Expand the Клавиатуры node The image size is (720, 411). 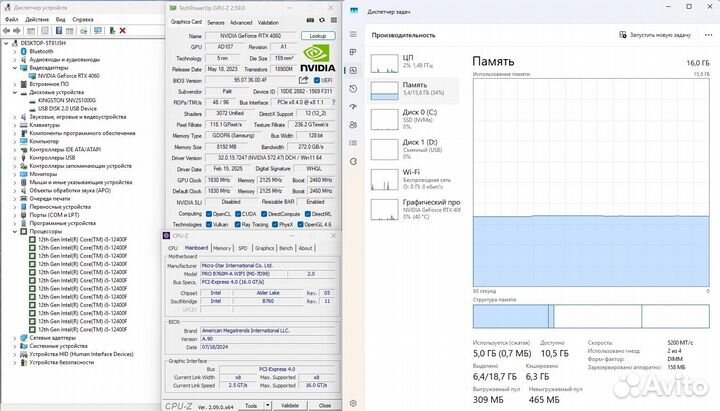[x=15, y=125]
